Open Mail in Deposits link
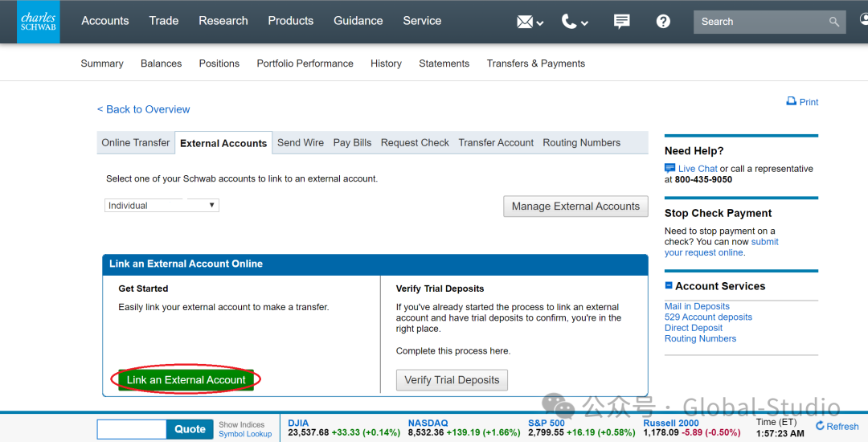The height and width of the screenshot is (442, 868). click(x=697, y=306)
